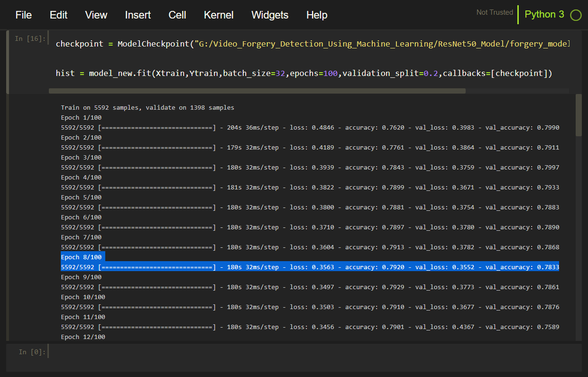This screenshot has height=377, width=588.
Task: Click the ModelCheckpoint code line
Action: click(x=312, y=44)
